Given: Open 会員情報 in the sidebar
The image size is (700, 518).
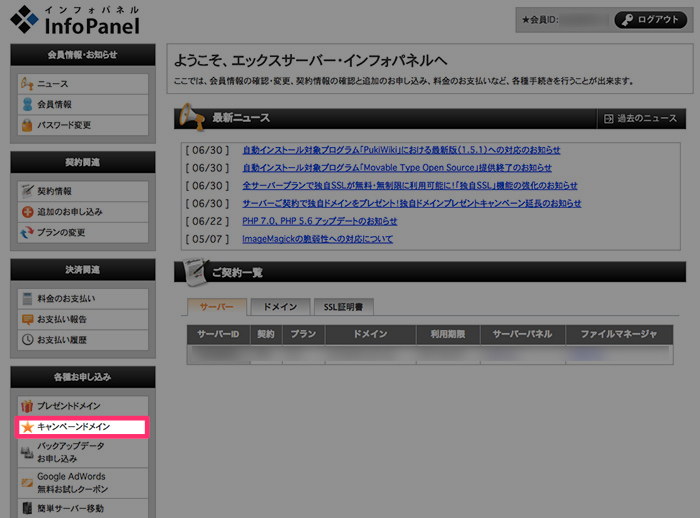Looking at the screenshot, I should tap(83, 104).
